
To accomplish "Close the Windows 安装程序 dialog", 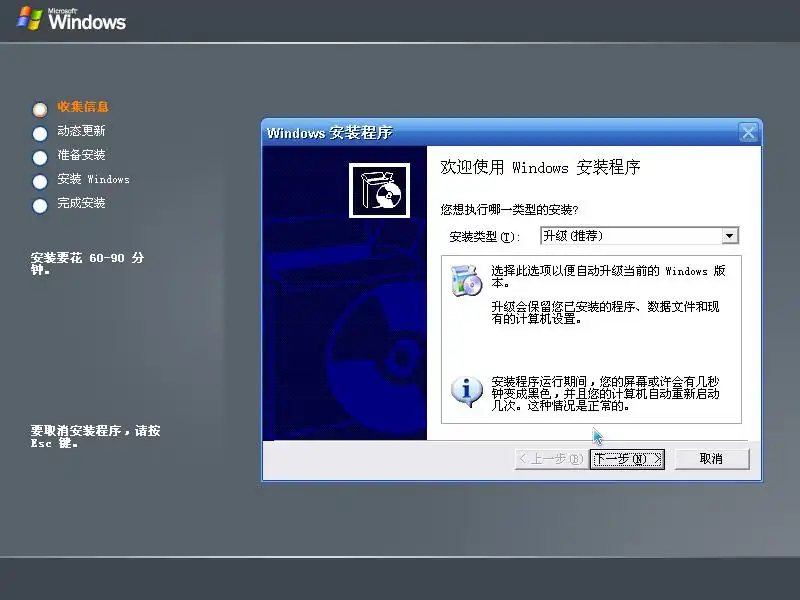I will [x=748, y=133].
